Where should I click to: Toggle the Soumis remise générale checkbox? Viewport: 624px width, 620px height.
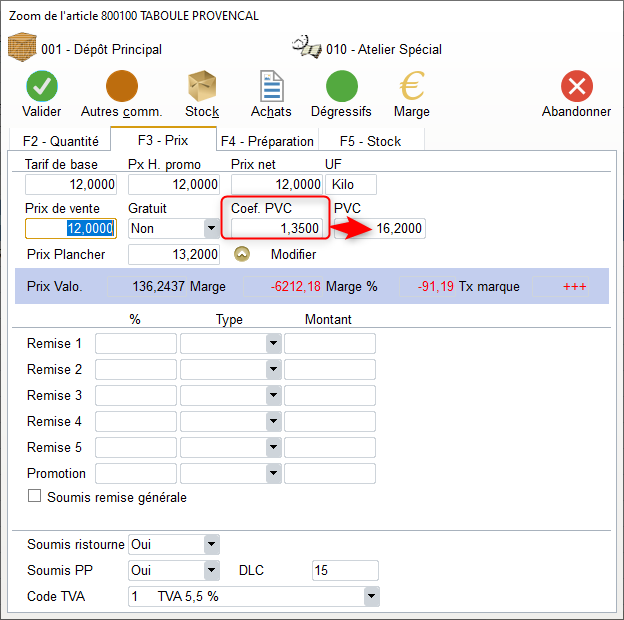[x=35, y=497]
